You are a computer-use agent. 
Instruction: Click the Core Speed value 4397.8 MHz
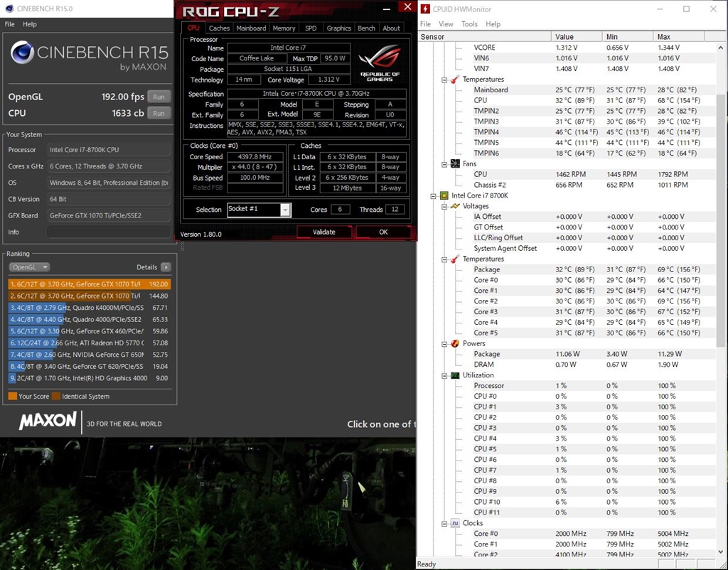coord(255,157)
